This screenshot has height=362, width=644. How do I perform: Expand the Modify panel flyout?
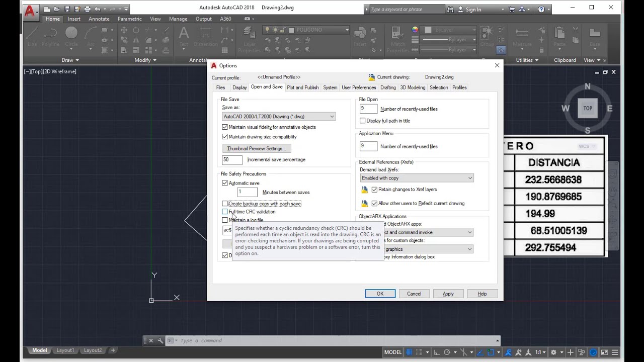[x=145, y=60]
